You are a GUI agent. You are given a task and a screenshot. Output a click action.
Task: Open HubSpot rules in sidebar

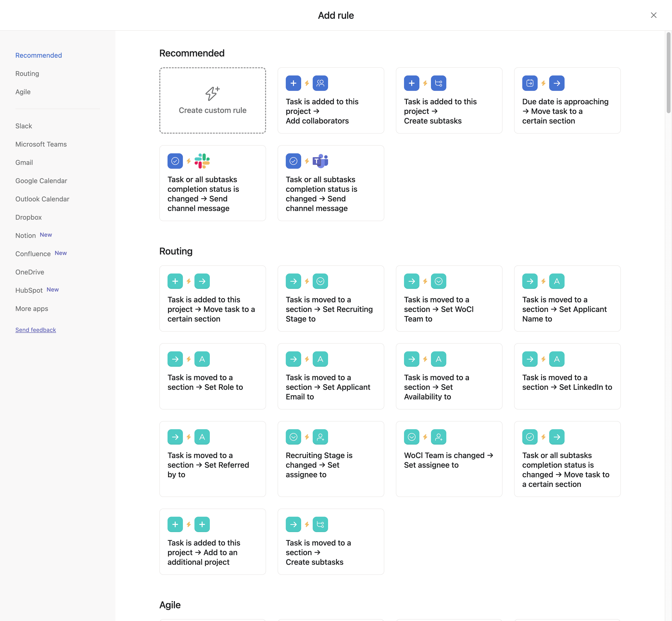coord(29,290)
